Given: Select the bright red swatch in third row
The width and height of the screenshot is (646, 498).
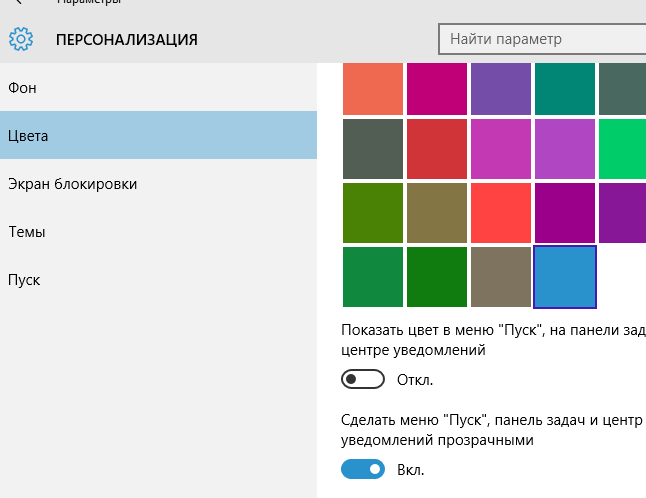Looking at the screenshot, I should (x=501, y=213).
